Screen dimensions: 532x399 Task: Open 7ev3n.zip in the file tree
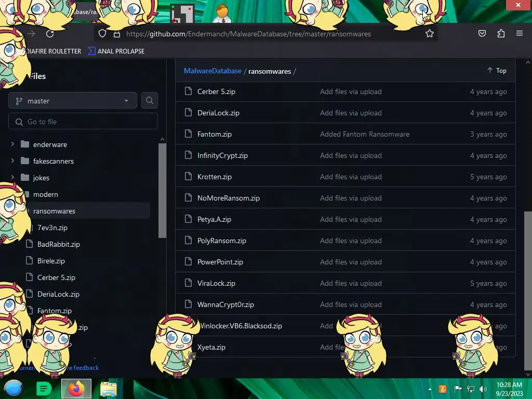pyautogui.click(x=52, y=228)
